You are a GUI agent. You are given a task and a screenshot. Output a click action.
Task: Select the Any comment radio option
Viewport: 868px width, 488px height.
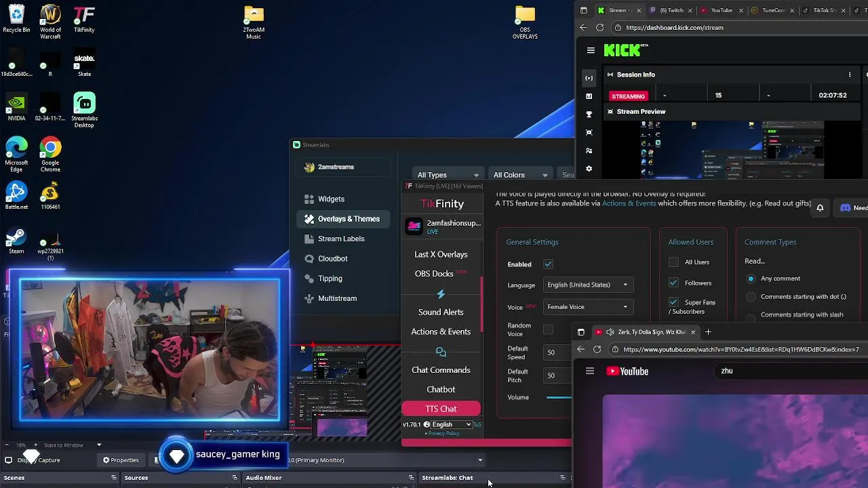point(751,279)
